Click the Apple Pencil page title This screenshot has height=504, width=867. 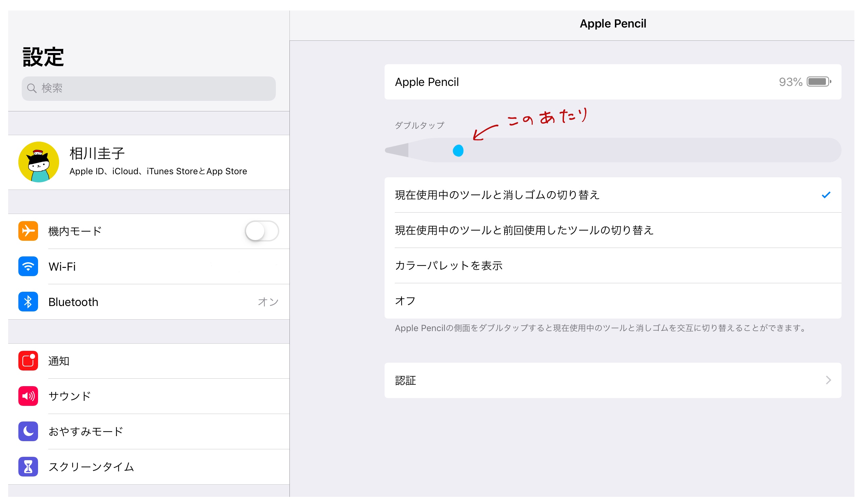[613, 23]
